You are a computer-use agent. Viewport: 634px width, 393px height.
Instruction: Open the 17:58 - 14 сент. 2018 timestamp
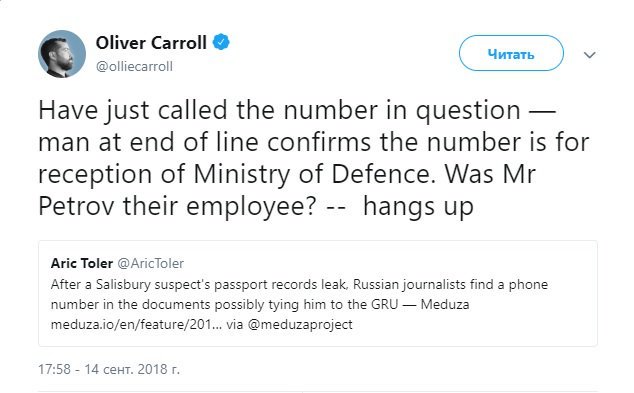pyautogui.click(x=109, y=369)
